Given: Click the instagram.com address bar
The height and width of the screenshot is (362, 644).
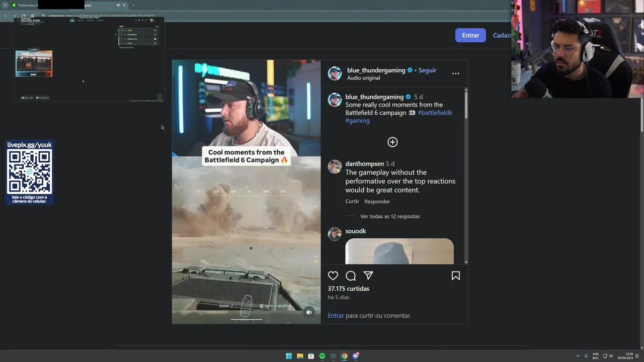Looking at the screenshot, I should point(102,16).
